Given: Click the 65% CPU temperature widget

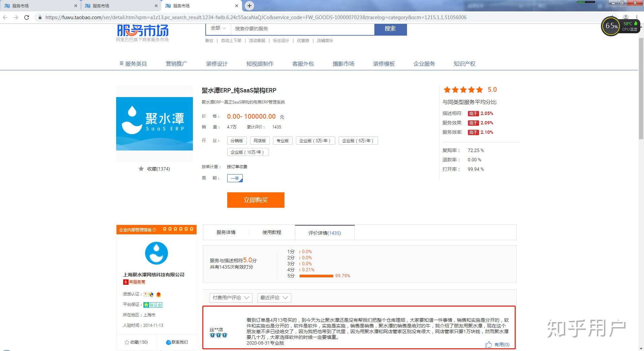Looking at the screenshot, I should pos(620,26).
